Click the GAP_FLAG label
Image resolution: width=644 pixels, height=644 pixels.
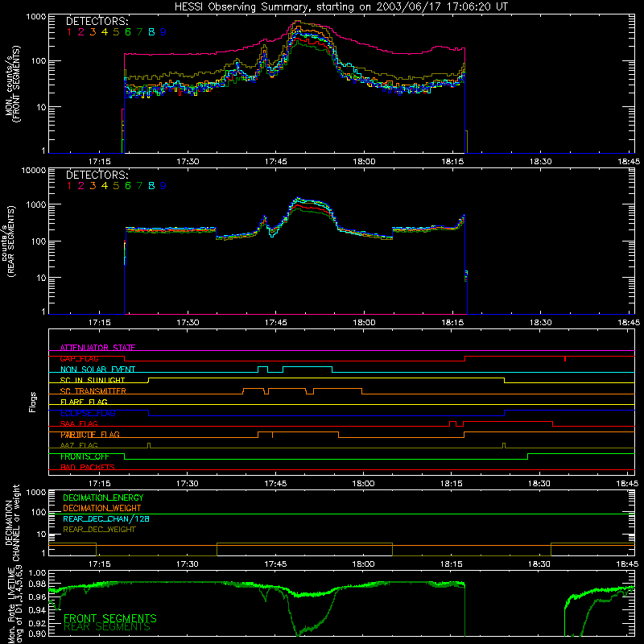tap(79, 358)
